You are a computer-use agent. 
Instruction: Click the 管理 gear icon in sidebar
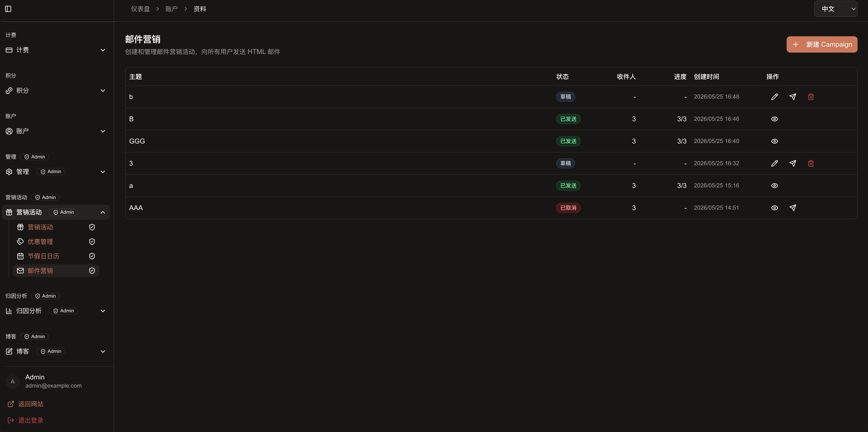pos(9,172)
